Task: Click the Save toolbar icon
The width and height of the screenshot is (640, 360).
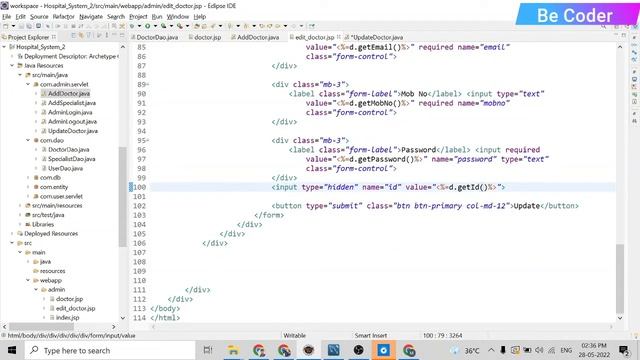Action: tap(21, 26)
